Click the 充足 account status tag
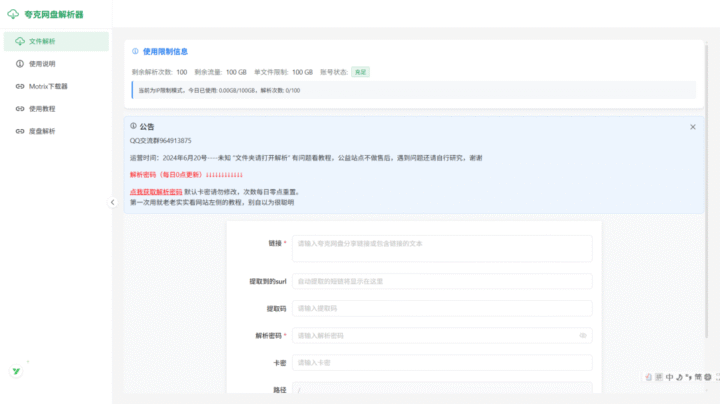Viewport: 720px width, 404px height. [x=360, y=72]
